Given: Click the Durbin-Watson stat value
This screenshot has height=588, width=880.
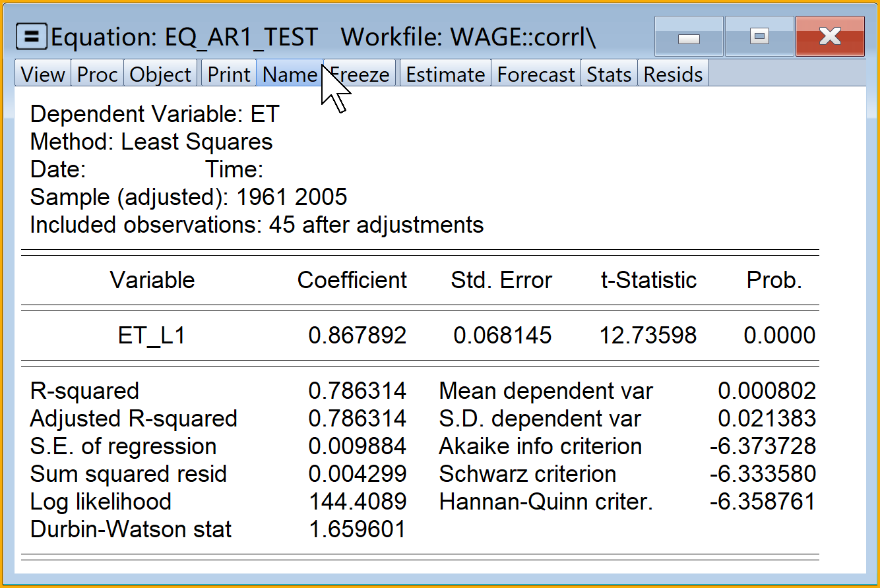Looking at the screenshot, I should (x=358, y=529).
